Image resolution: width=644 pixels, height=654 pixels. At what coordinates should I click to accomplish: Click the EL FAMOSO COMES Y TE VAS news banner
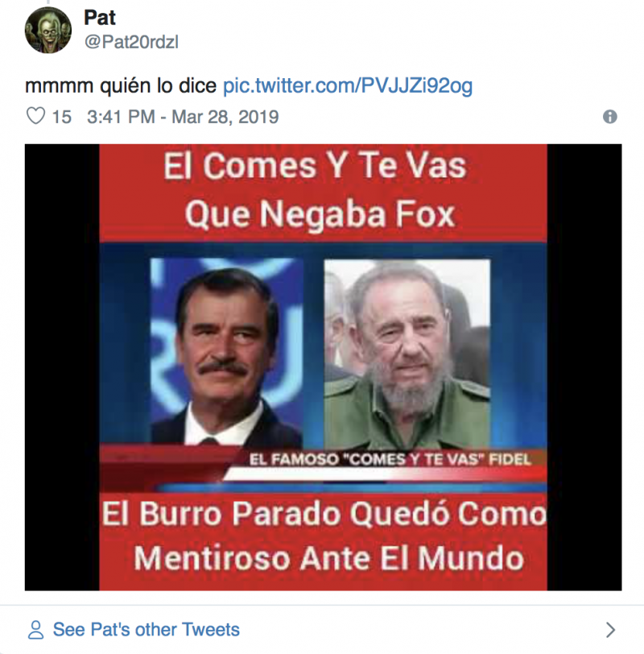click(x=390, y=460)
